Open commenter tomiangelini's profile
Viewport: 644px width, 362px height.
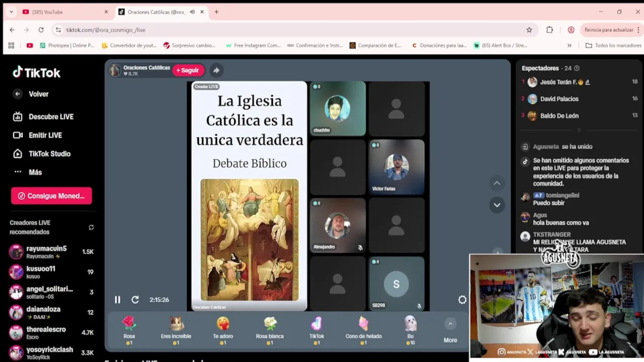pos(562,195)
